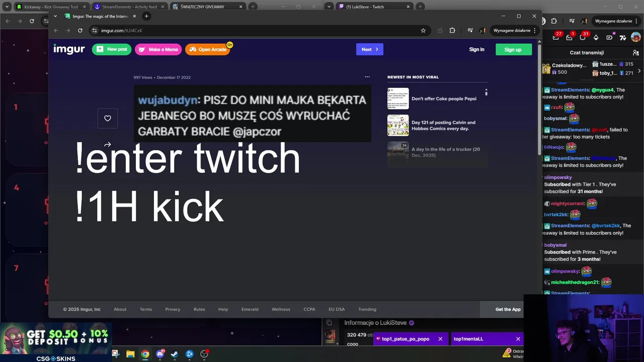View site information icon in address bar
This screenshot has width=644, height=362.
coord(94,30)
